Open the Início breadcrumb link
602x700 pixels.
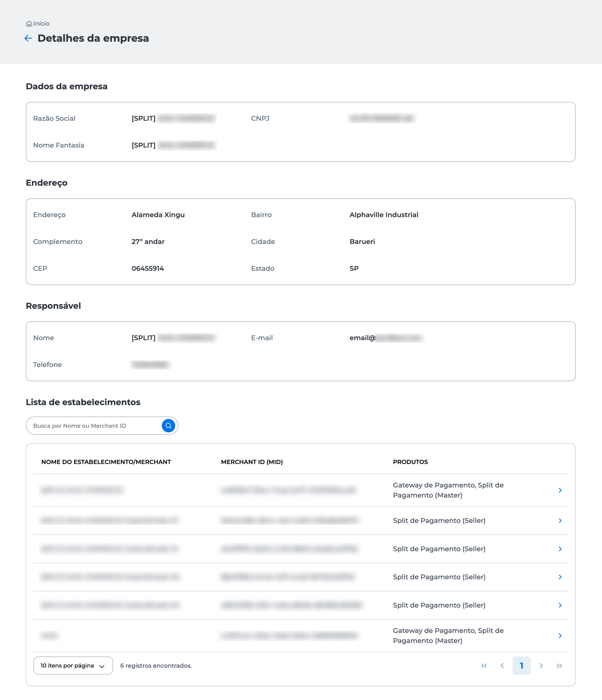coord(41,24)
